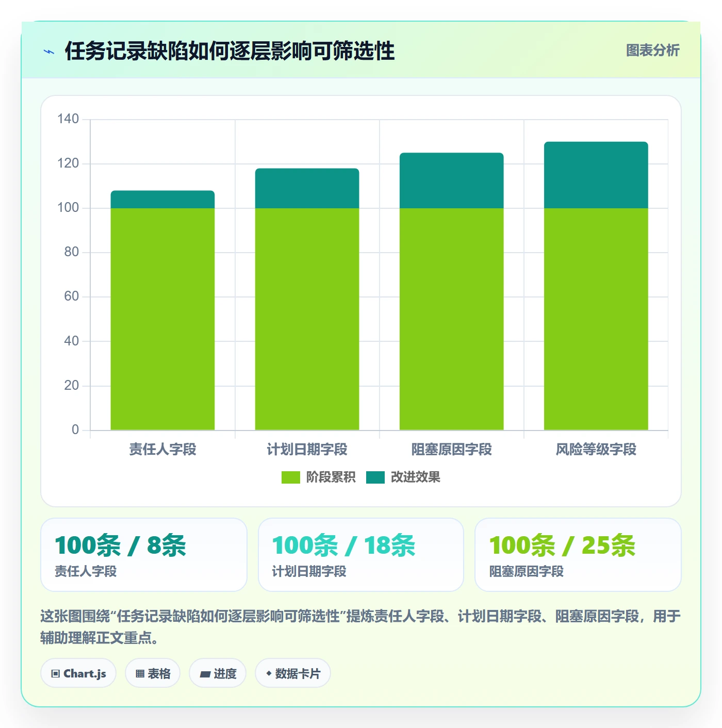722x728 pixels.
Task: Select the 进度 tag chip
Action: (218, 673)
